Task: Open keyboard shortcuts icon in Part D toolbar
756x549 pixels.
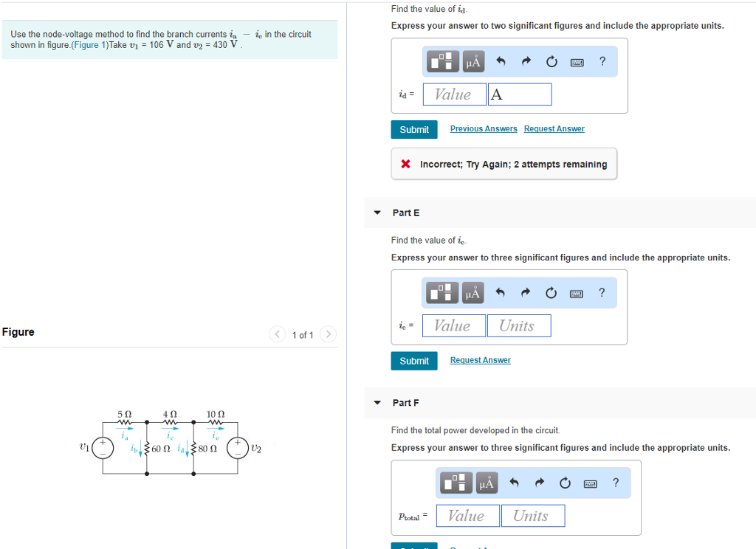Action: 576,61
